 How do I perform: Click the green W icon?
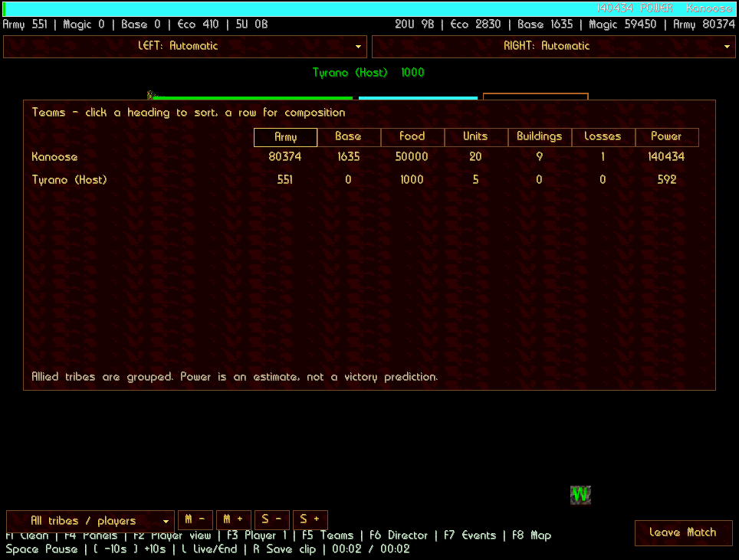pyautogui.click(x=580, y=495)
